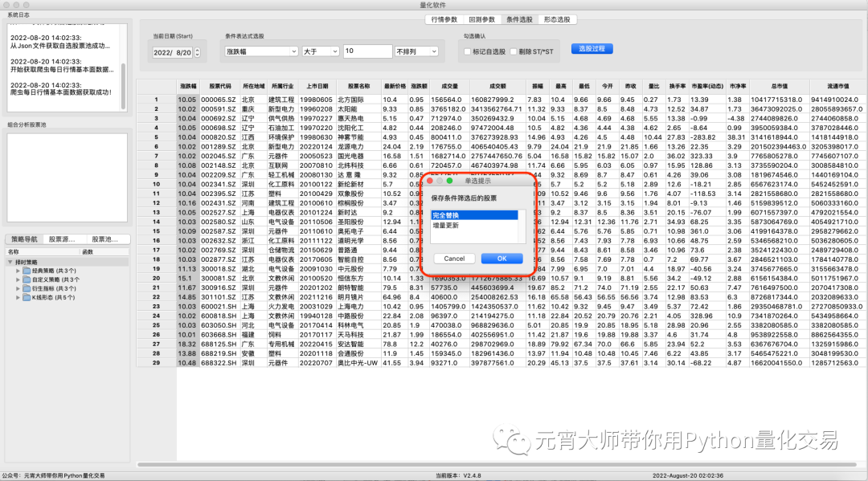Click the 18.32 涨跌幅 cell
Screen dimensions: 868x481
tap(187, 344)
